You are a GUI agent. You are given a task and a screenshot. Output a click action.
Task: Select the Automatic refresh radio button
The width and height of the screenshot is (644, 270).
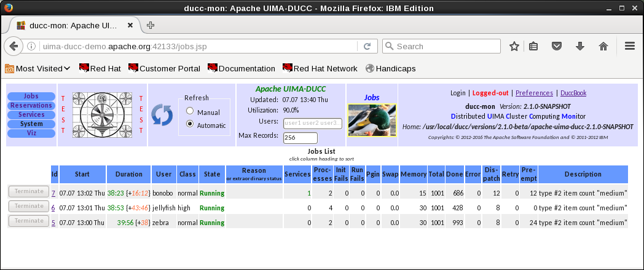pyautogui.click(x=190, y=124)
